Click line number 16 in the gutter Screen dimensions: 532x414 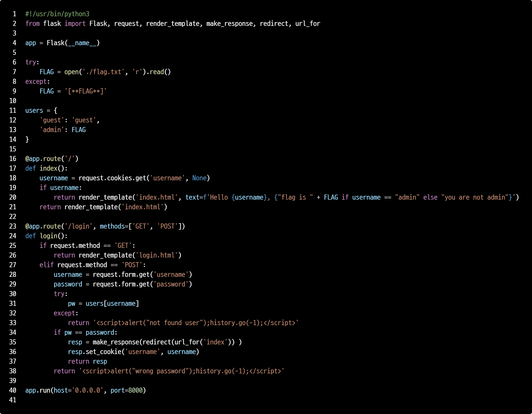tap(13, 159)
